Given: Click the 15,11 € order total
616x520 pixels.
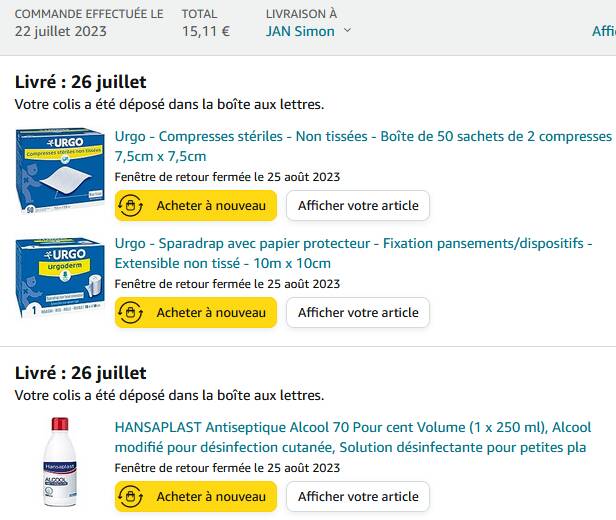Looking at the screenshot, I should [x=206, y=31].
